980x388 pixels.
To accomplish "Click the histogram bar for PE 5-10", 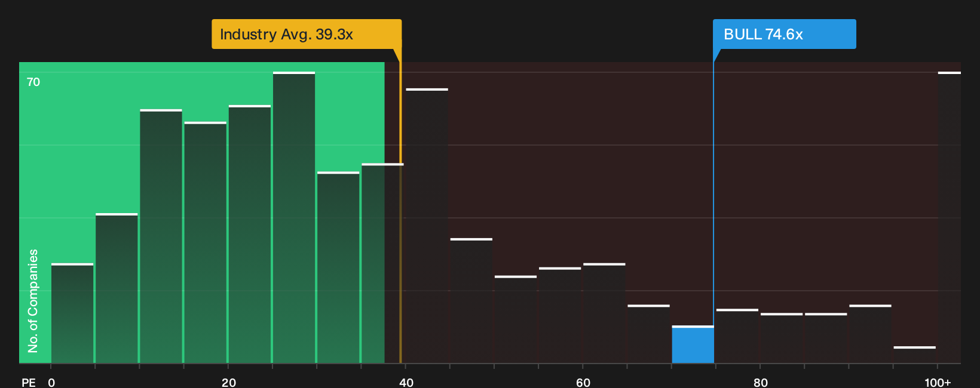I will point(117,288).
